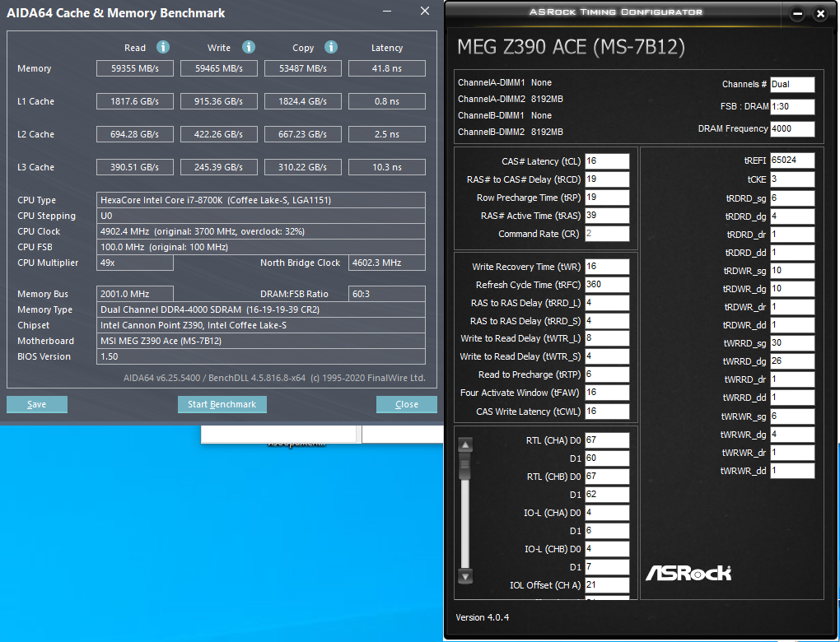840x642 pixels.
Task: Click the L3 Cache Copy value 310.22 GB/s
Action: point(303,167)
